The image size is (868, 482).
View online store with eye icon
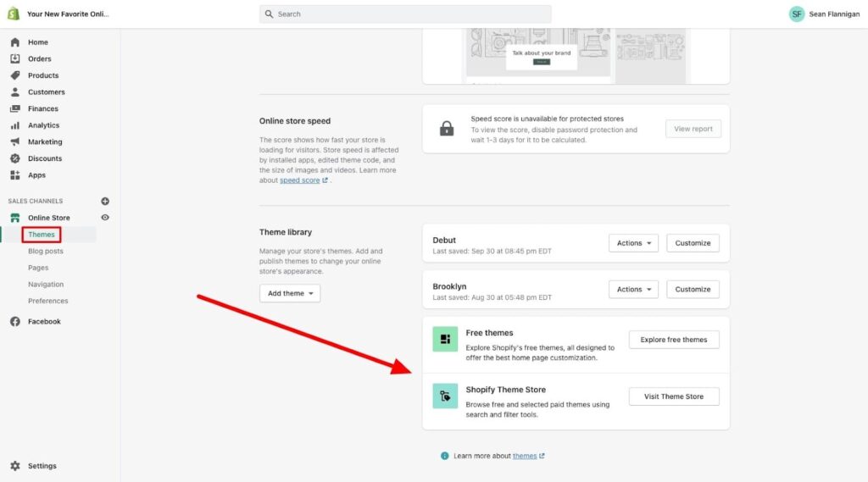[x=105, y=218]
